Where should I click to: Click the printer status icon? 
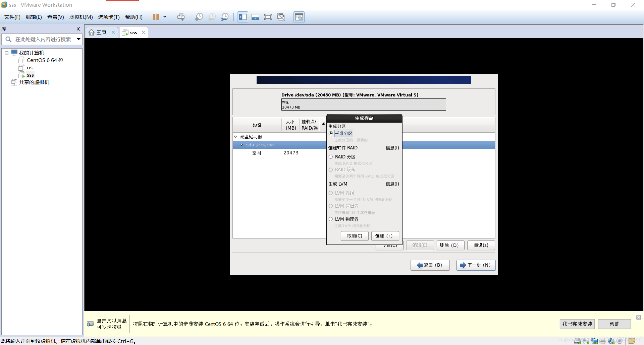click(x=603, y=341)
